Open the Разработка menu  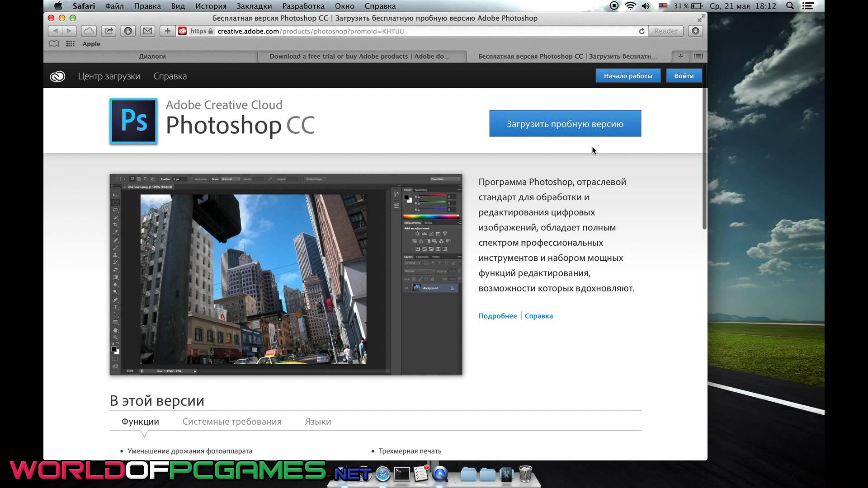click(x=303, y=6)
